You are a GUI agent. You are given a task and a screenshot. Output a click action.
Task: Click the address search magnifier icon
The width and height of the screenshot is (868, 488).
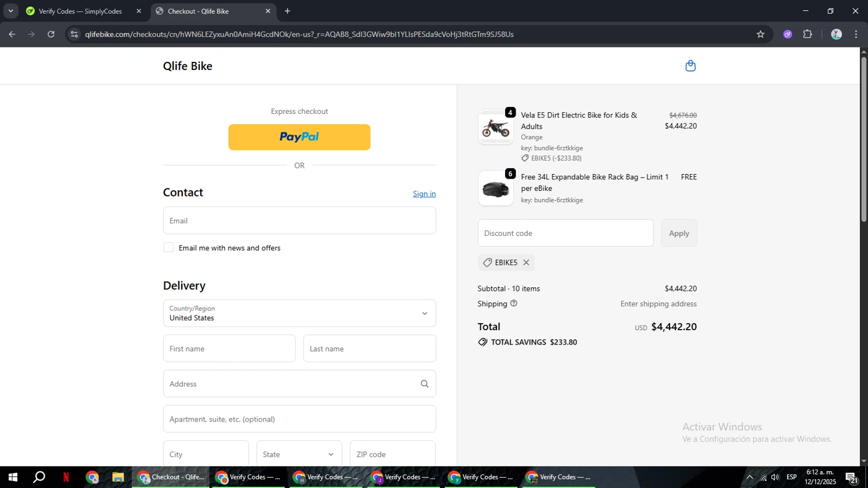click(x=424, y=384)
